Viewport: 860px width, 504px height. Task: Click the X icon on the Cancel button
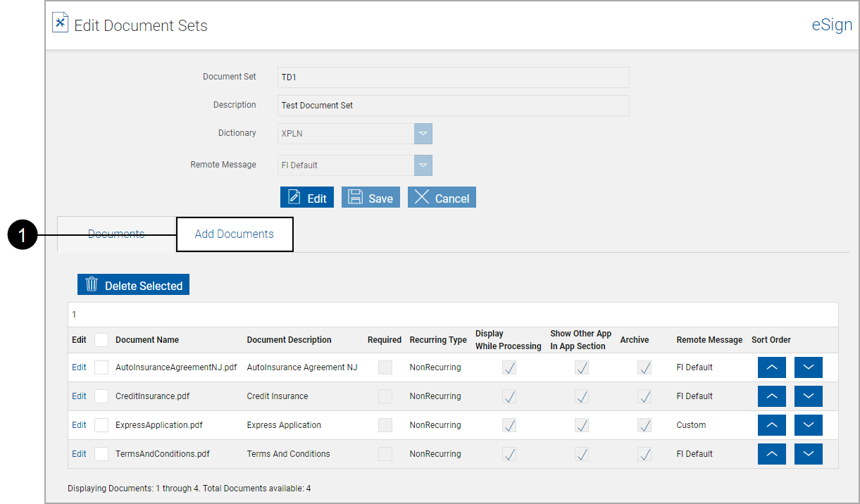[x=423, y=197]
